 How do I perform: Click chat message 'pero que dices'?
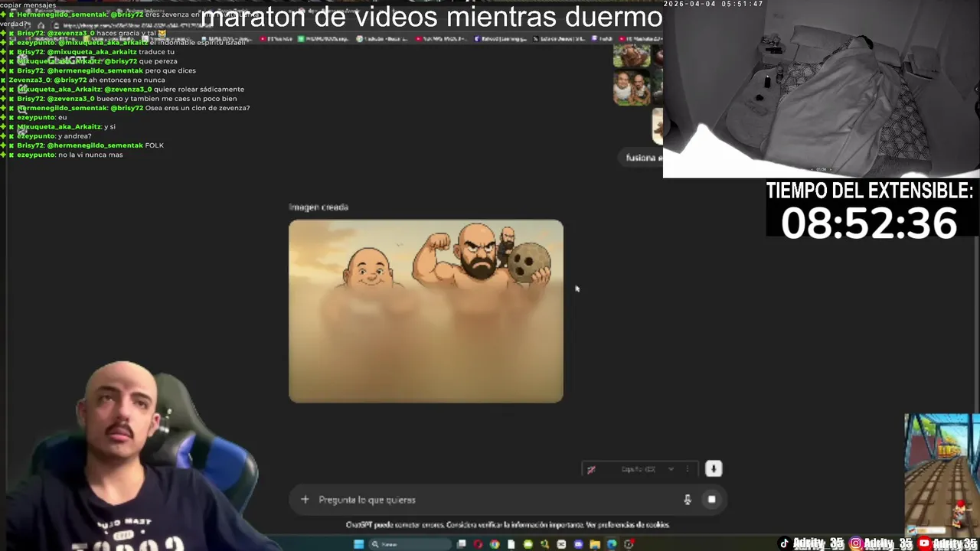[x=170, y=70]
